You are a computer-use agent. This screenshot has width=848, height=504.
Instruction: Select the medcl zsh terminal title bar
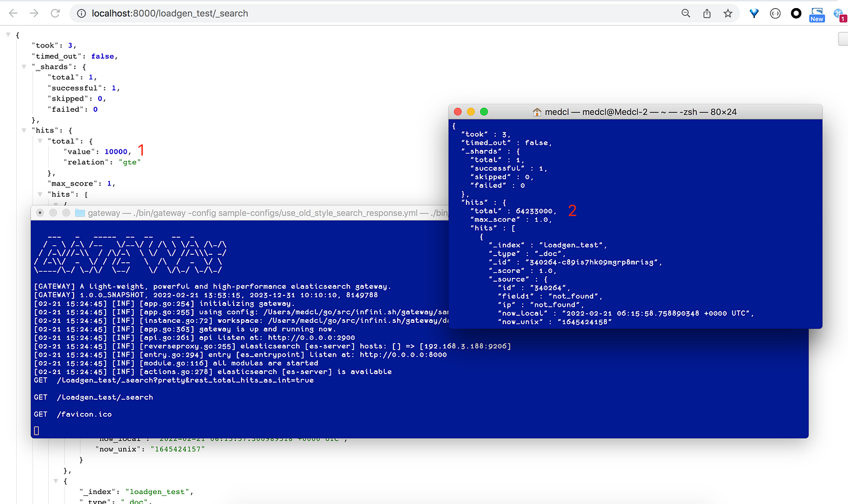637,111
